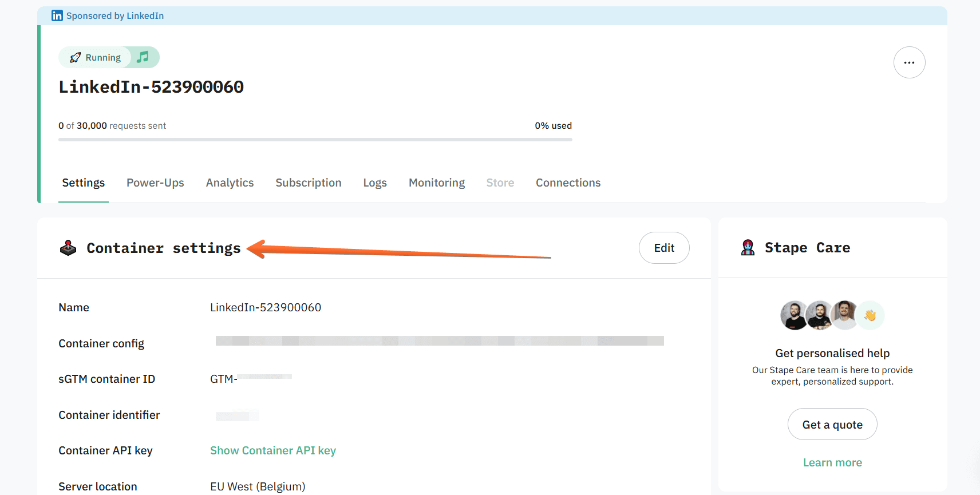This screenshot has height=495, width=980.
Task: Click the Container config label
Action: pos(101,343)
